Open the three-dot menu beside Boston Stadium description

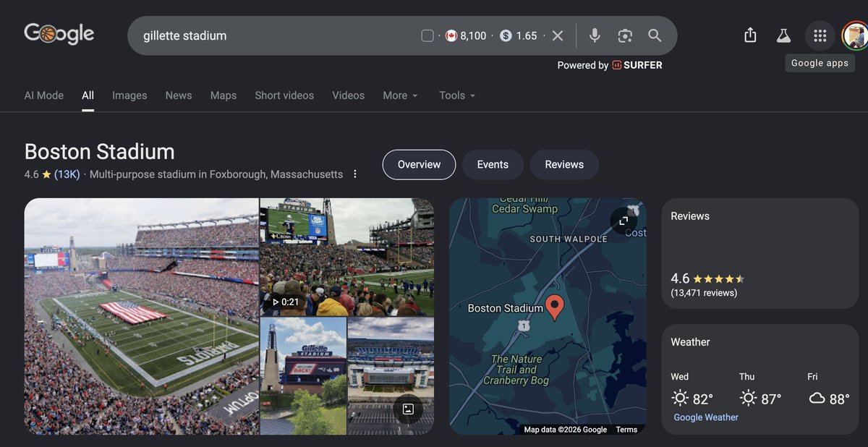pos(355,174)
